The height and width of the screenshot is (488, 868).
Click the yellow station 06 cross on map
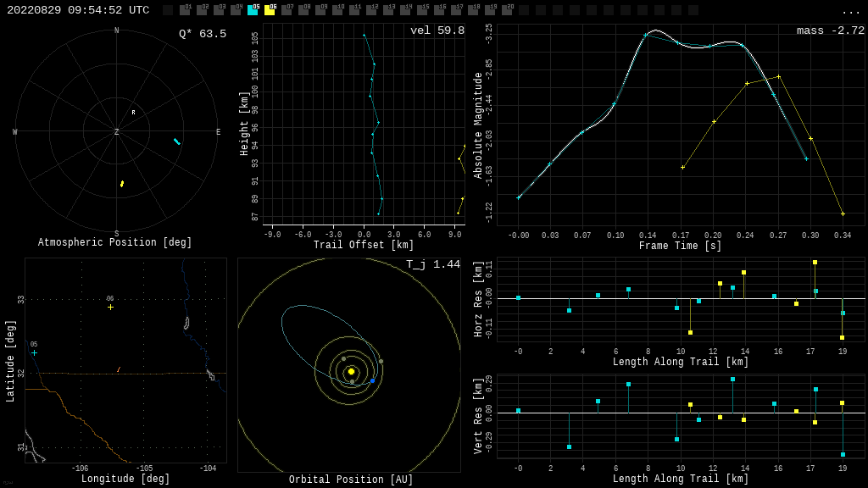coord(111,307)
